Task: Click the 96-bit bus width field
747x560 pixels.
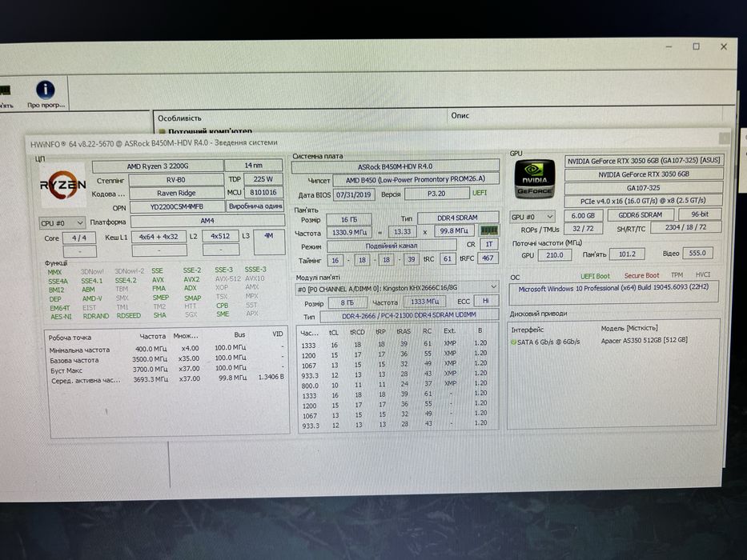Action: (x=700, y=214)
